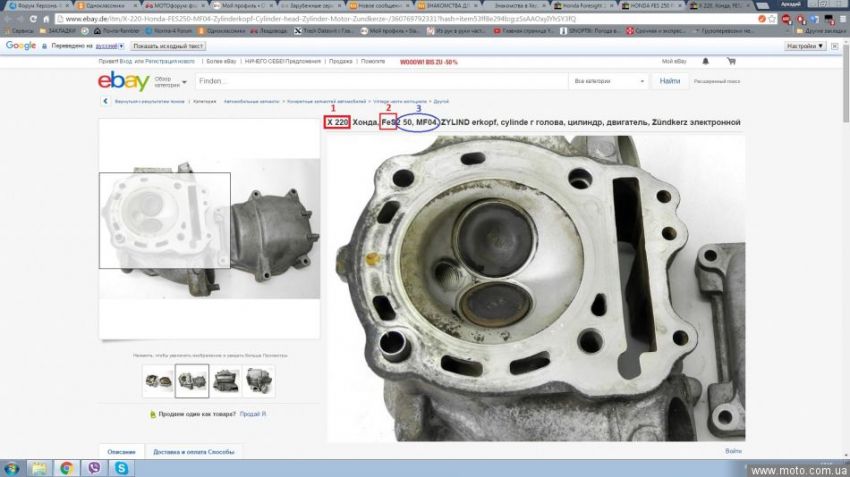Screen dimensions: 850x477
Task: Open the 'Мой eBay' link
Action: tap(674, 61)
